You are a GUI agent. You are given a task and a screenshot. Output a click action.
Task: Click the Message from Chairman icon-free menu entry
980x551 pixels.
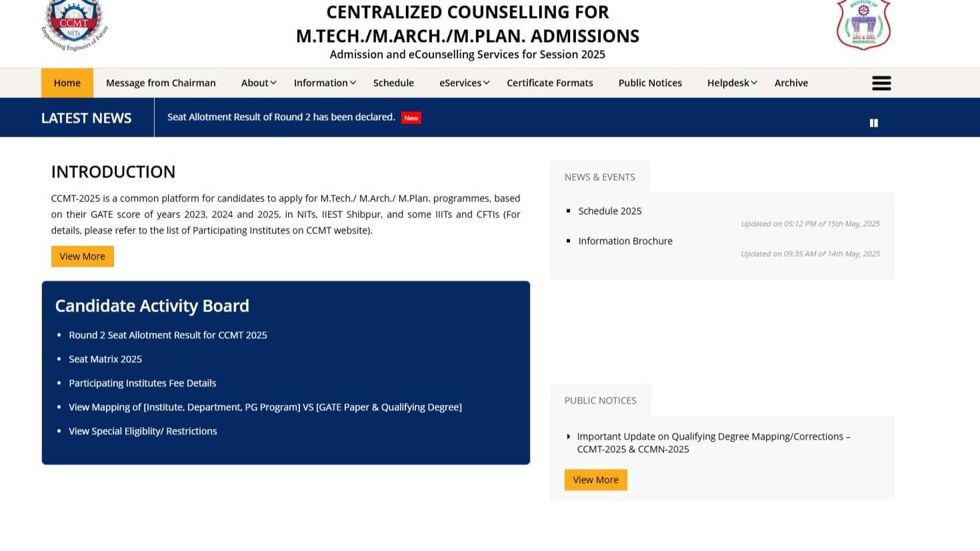coord(161,83)
